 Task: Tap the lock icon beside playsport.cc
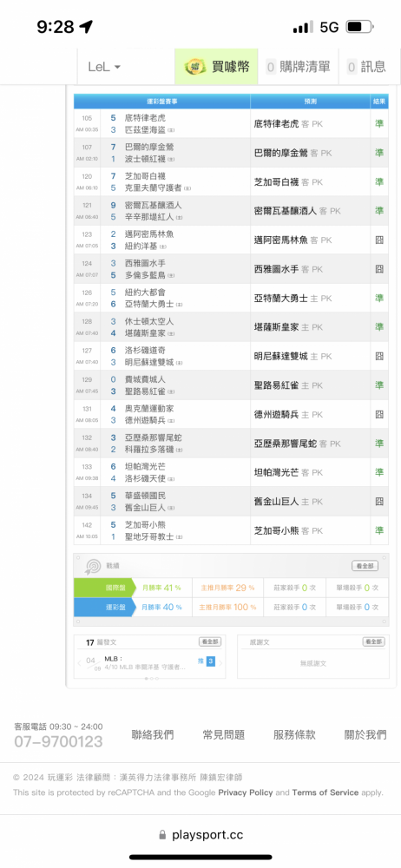[162, 834]
